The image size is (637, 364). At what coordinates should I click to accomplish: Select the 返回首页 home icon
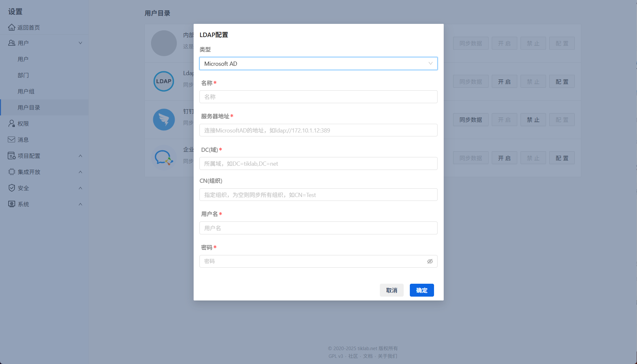pos(11,27)
